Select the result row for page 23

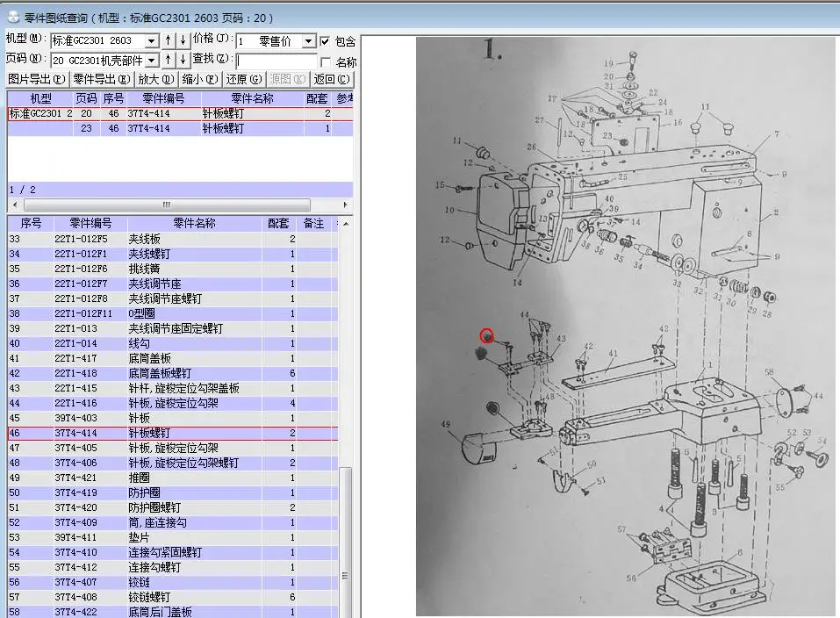180,129
